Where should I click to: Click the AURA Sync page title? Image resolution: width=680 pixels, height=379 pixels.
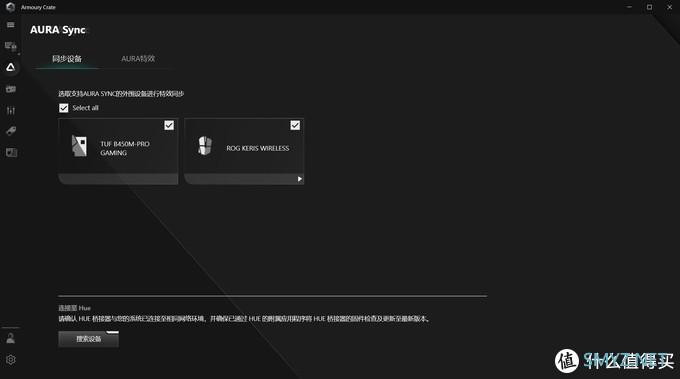(58, 30)
